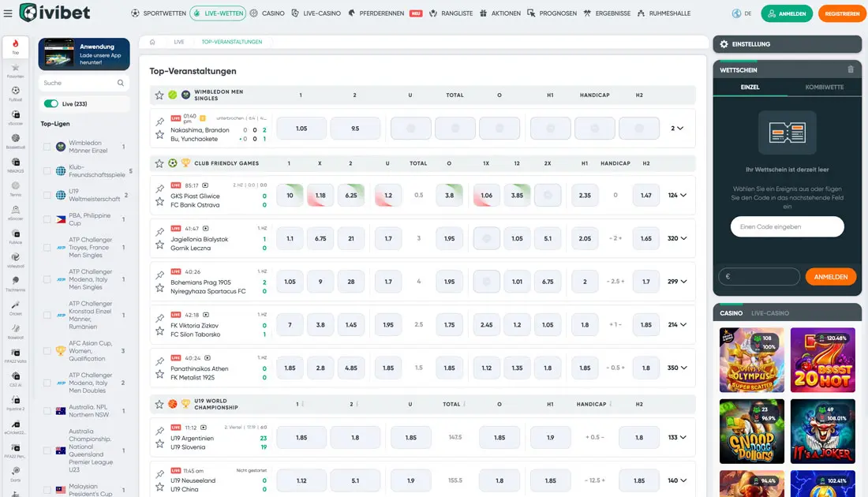
Task: Expand 124 markets for GKS Piast Gliwice
Action: (677, 196)
